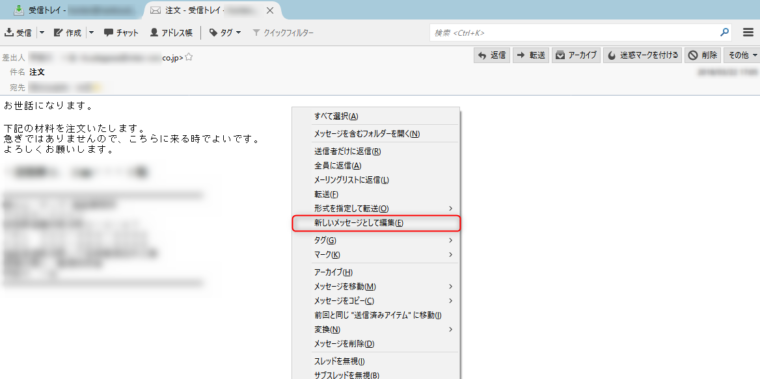The width and height of the screenshot is (760, 379).
Task: Choose 全員に返信(A) menu item
Action: 376,165
